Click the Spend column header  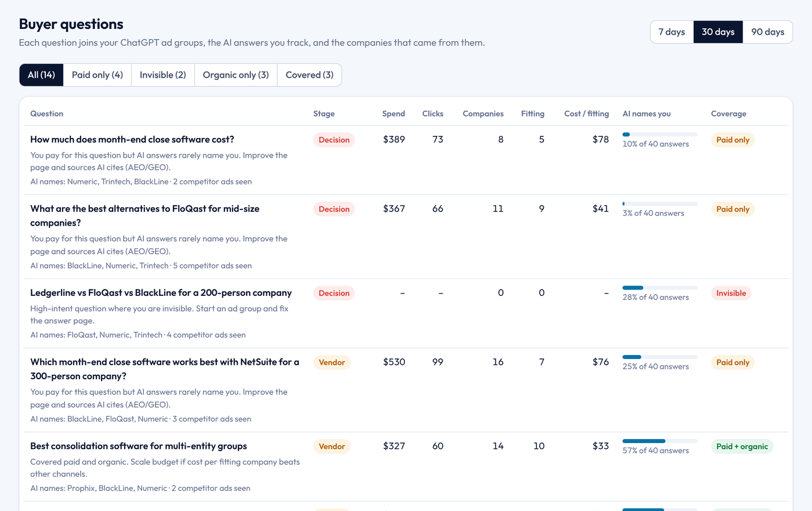pos(393,114)
